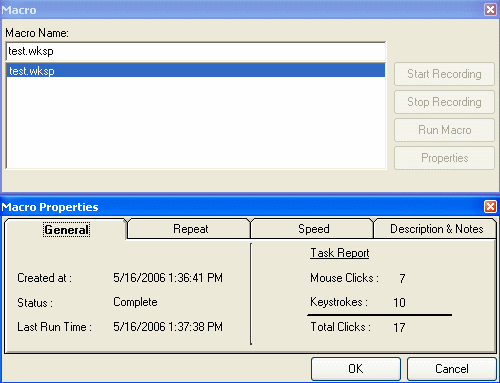500x383 pixels.
Task: Click the Total Clicks count
Action: [x=399, y=327]
